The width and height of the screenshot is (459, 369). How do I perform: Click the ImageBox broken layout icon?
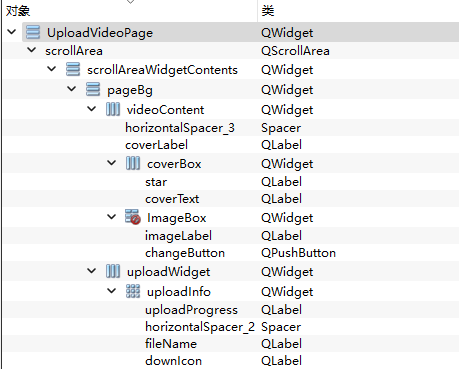coord(133,217)
